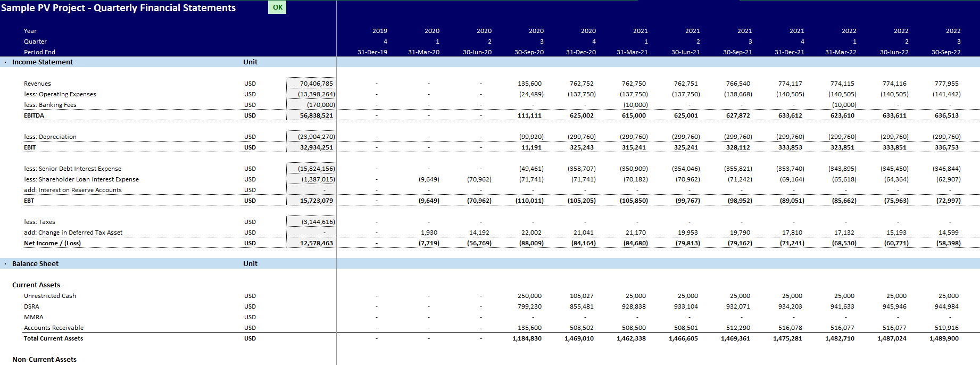Screen dimensions: 980x365
Task: Click Depreciation total (23,904,270)
Action: tap(311, 137)
